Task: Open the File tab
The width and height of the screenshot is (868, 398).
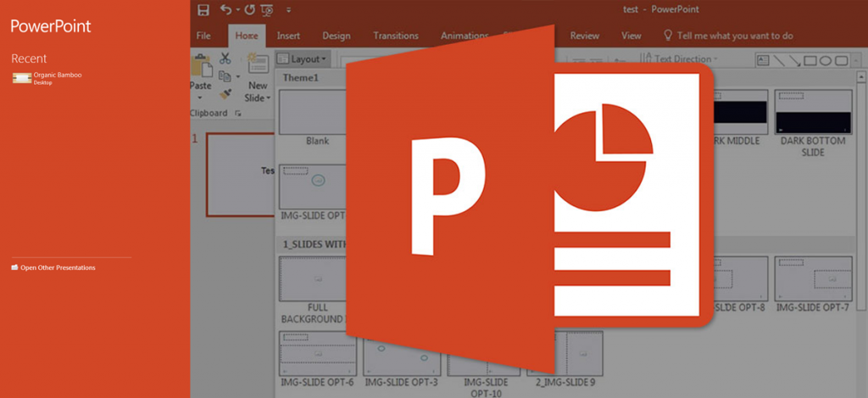Action: pos(203,36)
